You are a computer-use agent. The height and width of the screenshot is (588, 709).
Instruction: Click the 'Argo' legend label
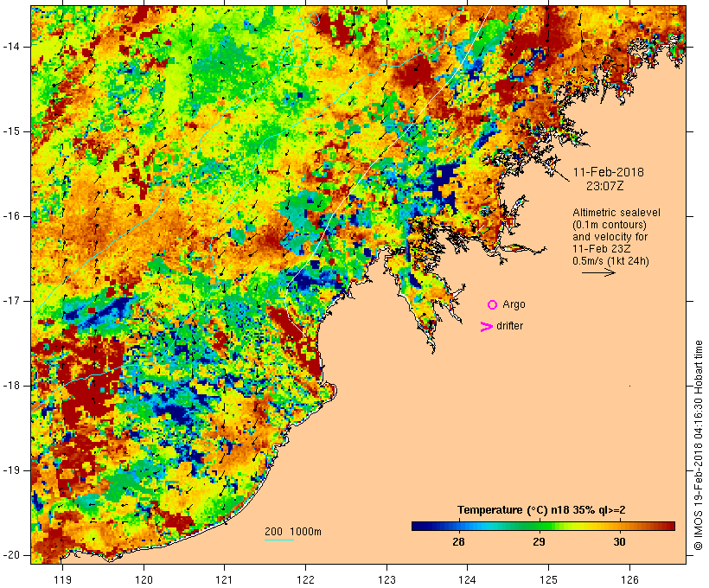tap(514, 305)
